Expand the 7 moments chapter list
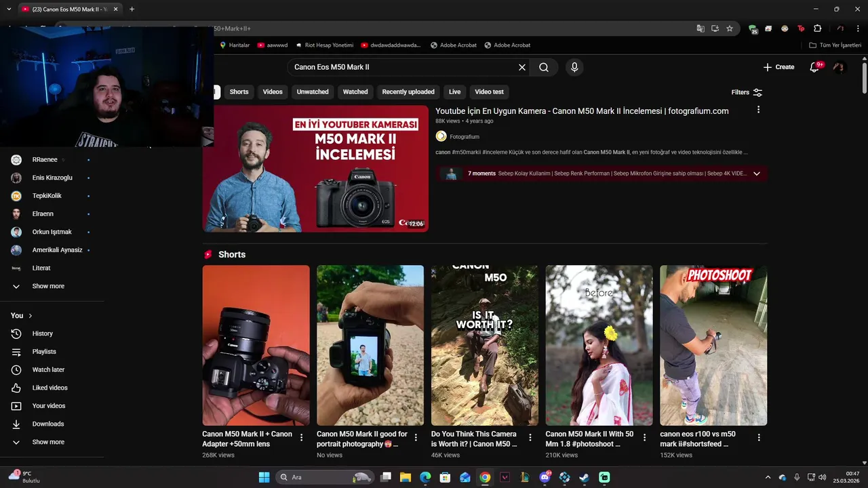Image resolution: width=868 pixels, height=488 pixels. click(x=757, y=174)
